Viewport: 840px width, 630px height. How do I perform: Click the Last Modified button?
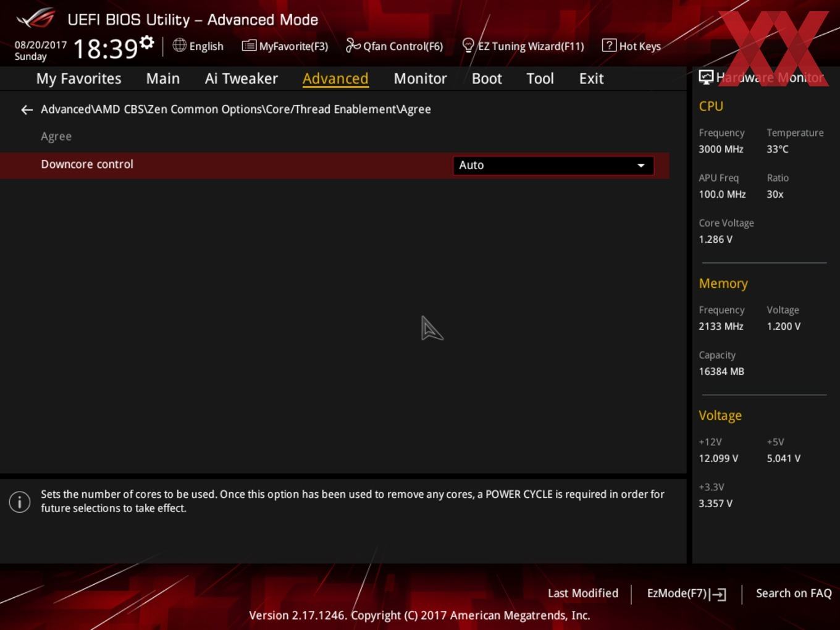[x=583, y=594]
